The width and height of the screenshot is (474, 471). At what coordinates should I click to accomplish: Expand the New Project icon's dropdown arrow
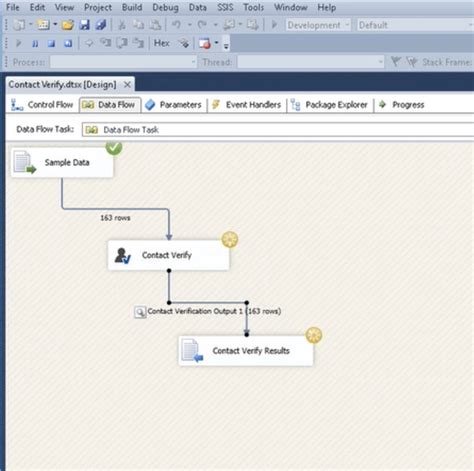click(30, 25)
